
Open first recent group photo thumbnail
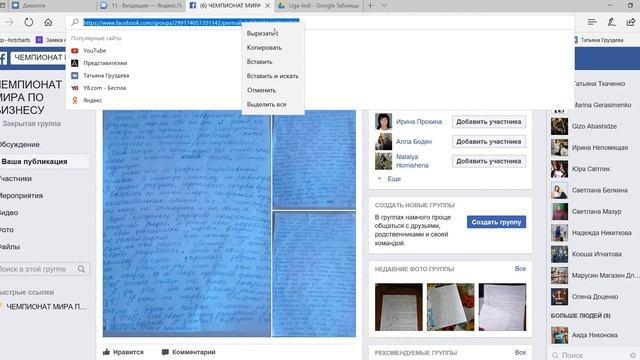point(399,307)
